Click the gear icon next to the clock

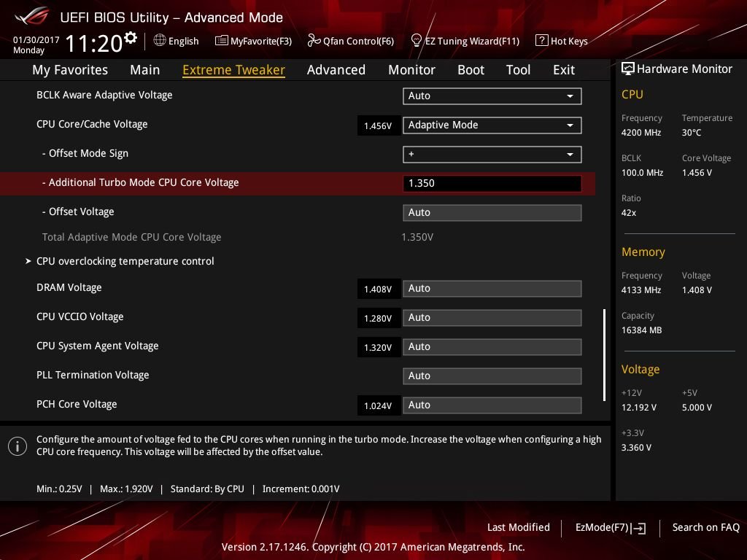tap(130, 38)
